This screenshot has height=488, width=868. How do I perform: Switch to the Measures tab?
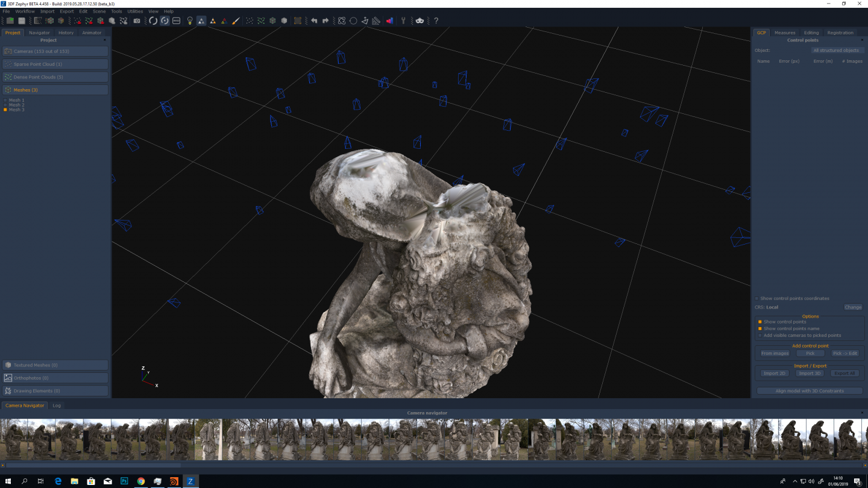click(785, 33)
